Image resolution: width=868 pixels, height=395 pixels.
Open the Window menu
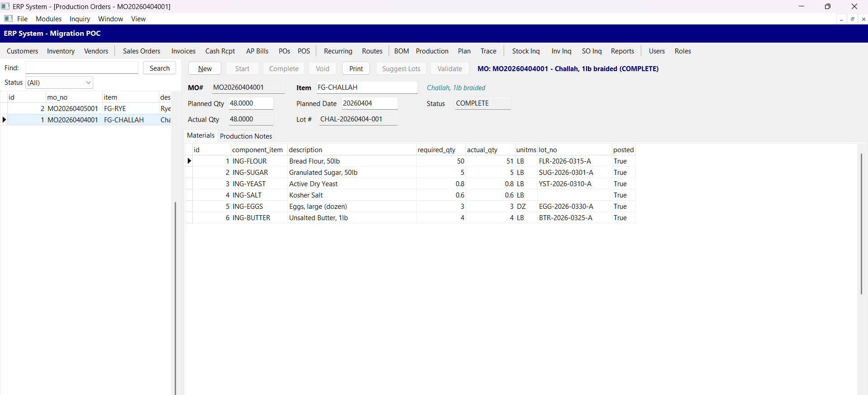[x=110, y=19]
